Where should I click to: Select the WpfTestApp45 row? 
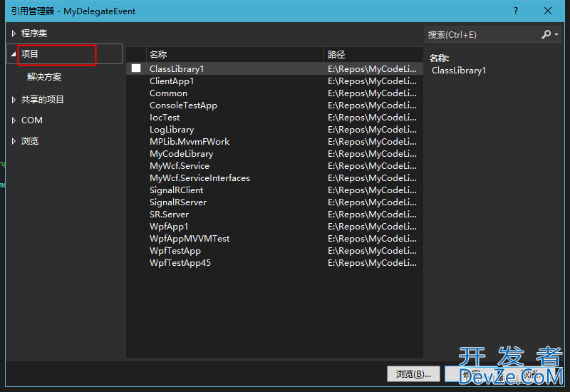coord(275,262)
